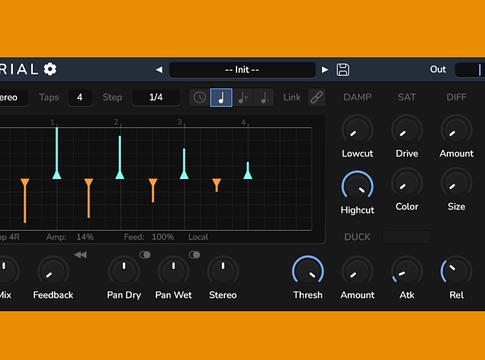Click the Atk knob

pyautogui.click(x=407, y=272)
